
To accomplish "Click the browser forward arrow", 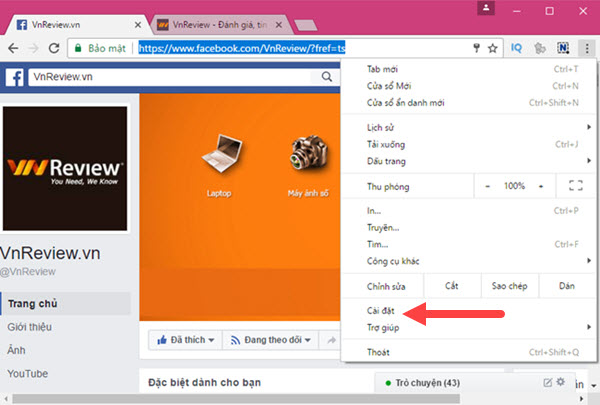I will tap(34, 48).
